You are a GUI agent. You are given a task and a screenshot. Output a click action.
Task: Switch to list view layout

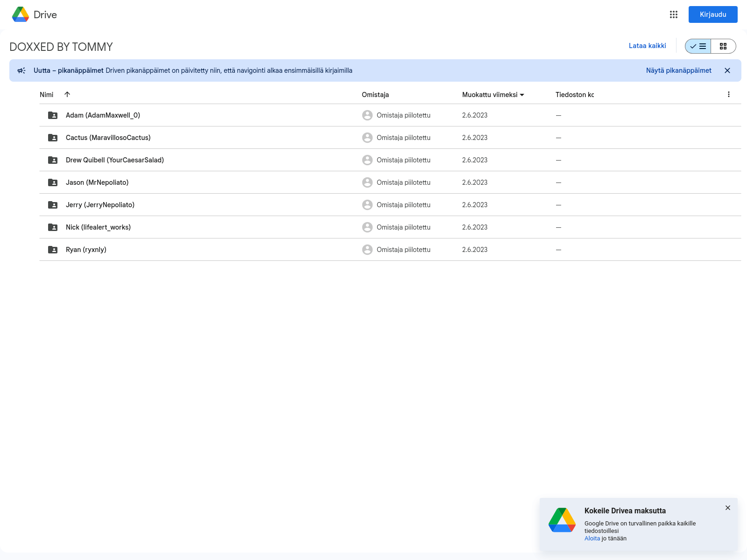(x=698, y=46)
